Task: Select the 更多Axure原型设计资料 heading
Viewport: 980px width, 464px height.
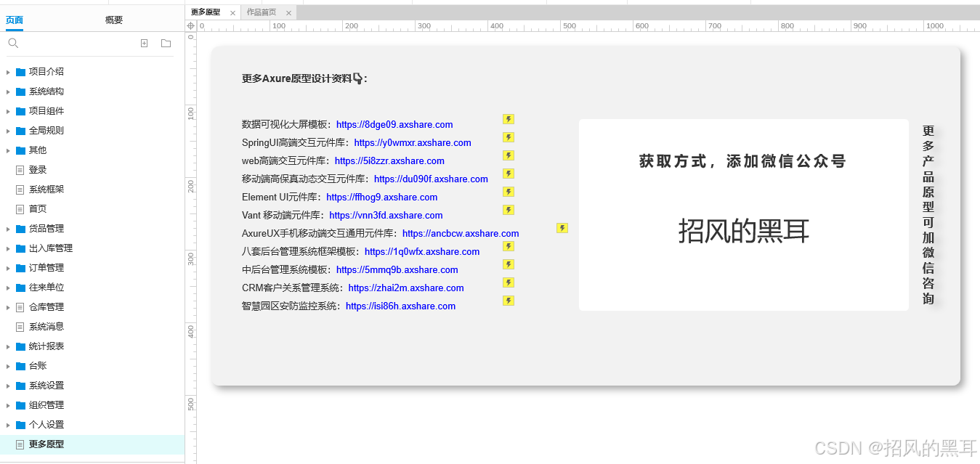Action: click(x=304, y=78)
